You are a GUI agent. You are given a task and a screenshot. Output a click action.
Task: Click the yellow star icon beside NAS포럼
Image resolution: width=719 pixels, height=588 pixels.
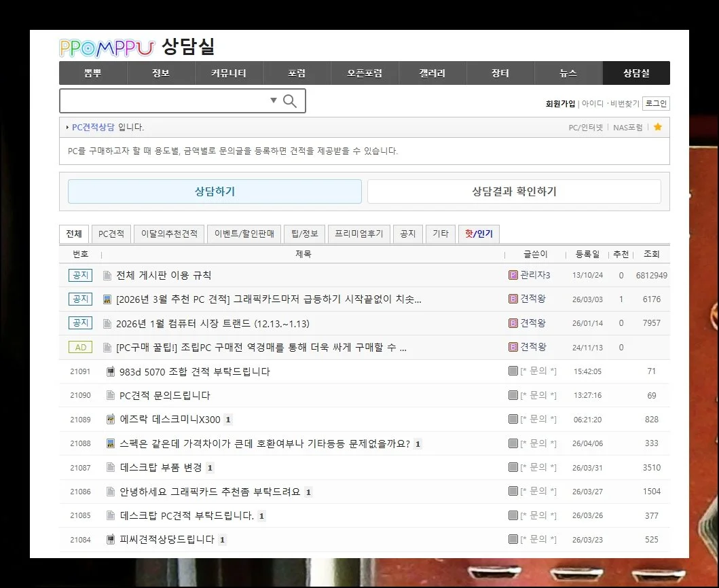tap(657, 127)
